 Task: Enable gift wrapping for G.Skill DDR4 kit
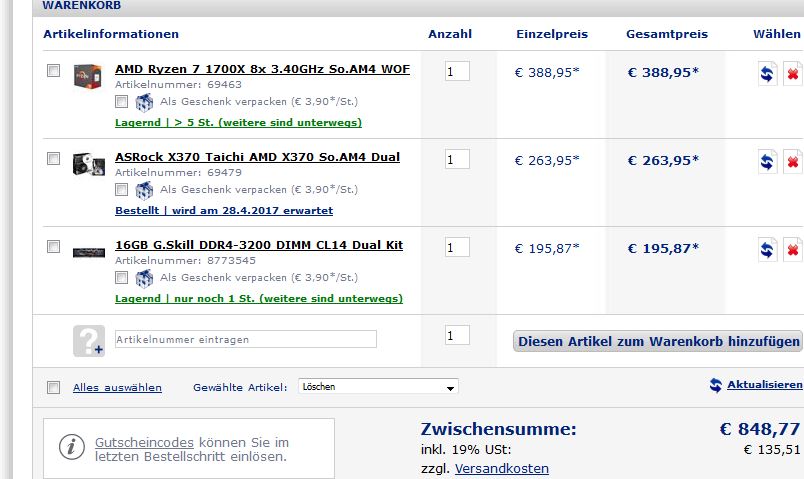[x=122, y=277]
